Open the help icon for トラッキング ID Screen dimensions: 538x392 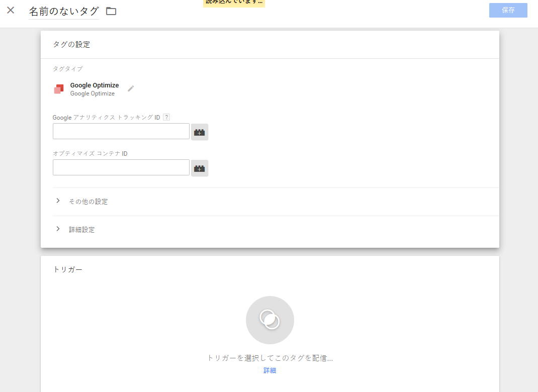[x=166, y=117]
